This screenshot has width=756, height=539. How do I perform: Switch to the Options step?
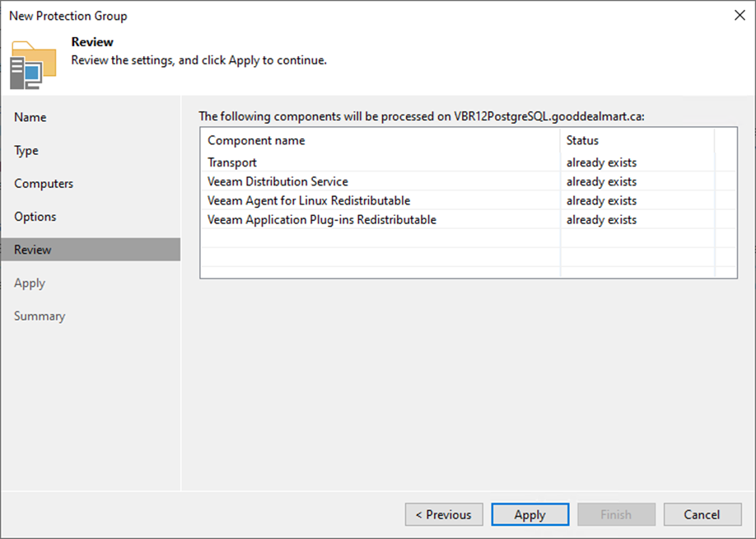coord(35,217)
